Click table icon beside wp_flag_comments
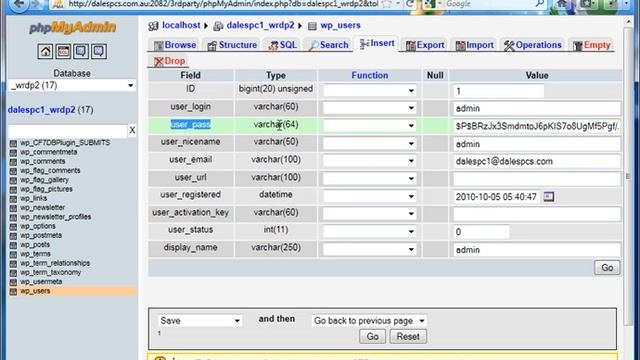The width and height of the screenshot is (640, 360). tap(13, 171)
